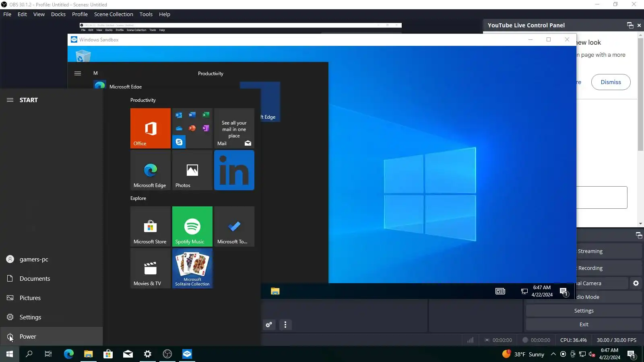This screenshot has width=644, height=362.
Task: Open Documents from the Start menu sidebar
Action: [x=52, y=279]
